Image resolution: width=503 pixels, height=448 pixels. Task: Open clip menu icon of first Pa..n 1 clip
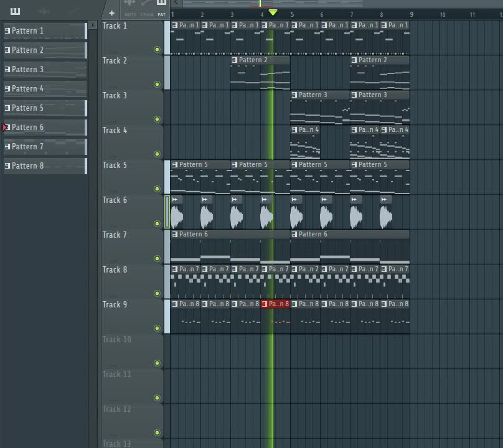pyautogui.click(x=175, y=25)
